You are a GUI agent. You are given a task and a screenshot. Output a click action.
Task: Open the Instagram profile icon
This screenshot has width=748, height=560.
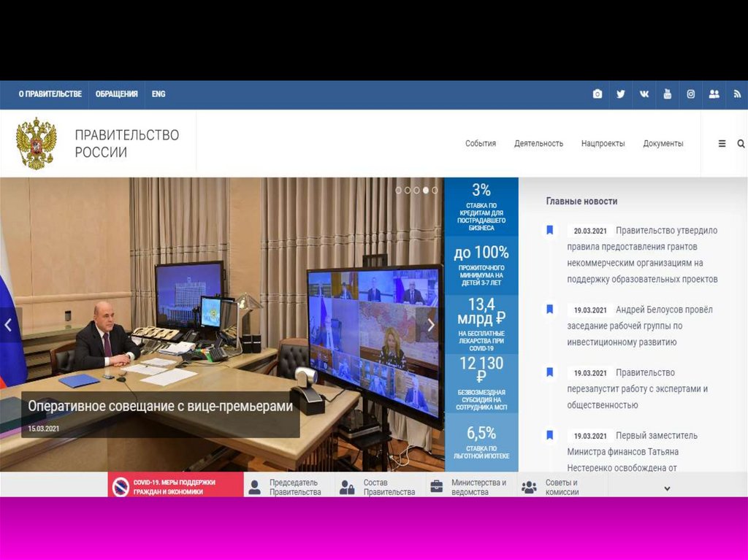(x=690, y=94)
